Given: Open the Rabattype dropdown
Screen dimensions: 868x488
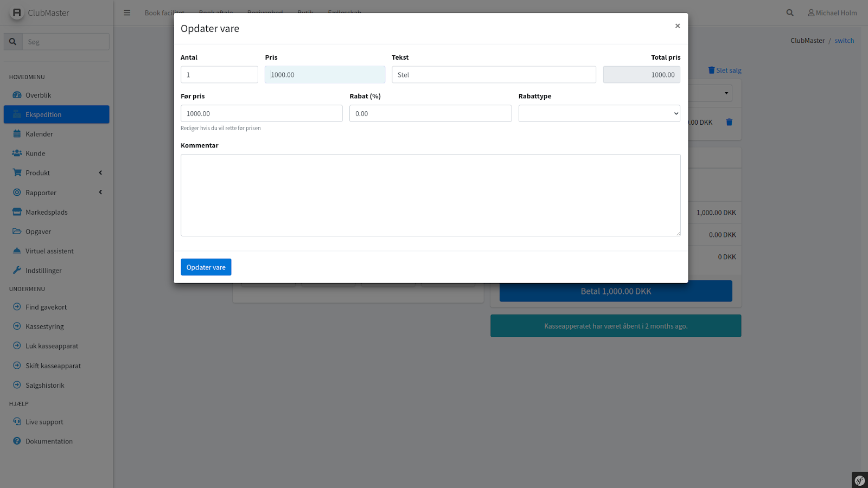Looking at the screenshot, I should pyautogui.click(x=599, y=113).
